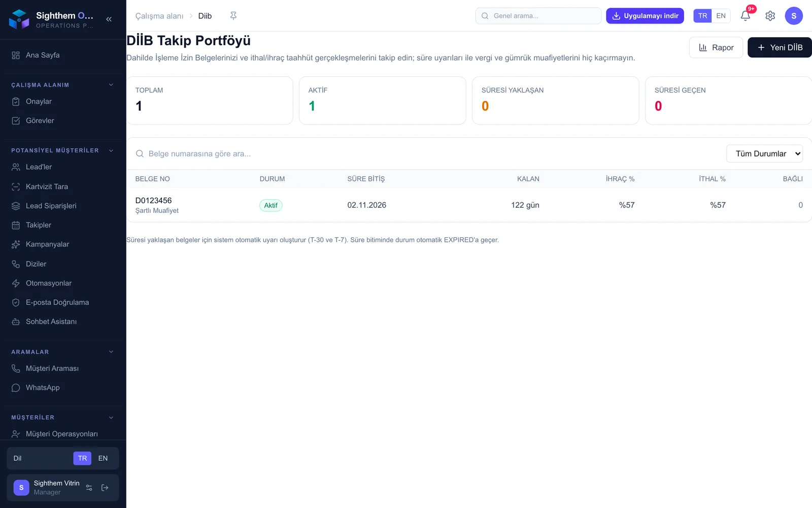Viewport: 812px width, 508px height.
Task: Collapse the sidebar with double-chevron icon
Action: tap(109, 19)
